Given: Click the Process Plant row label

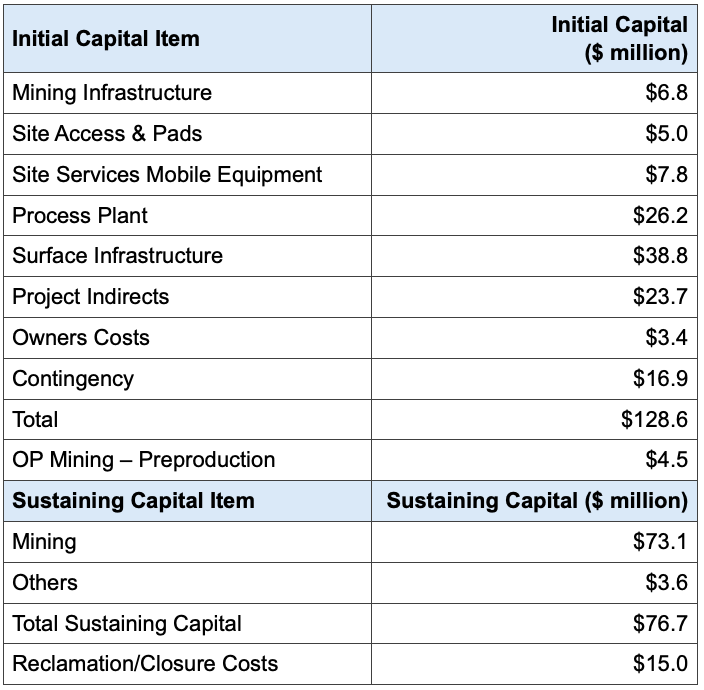Looking at the screenshot, I should [x=80, y=216].
